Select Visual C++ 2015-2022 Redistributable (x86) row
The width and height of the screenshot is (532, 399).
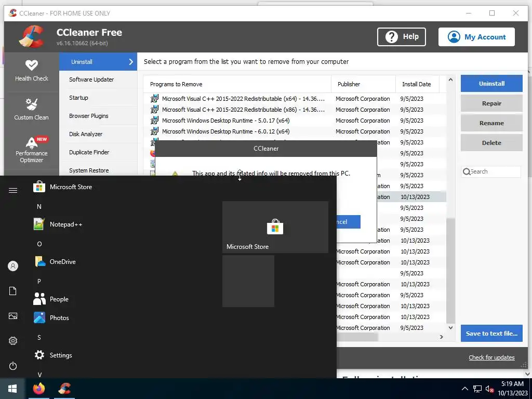[295, 110]
